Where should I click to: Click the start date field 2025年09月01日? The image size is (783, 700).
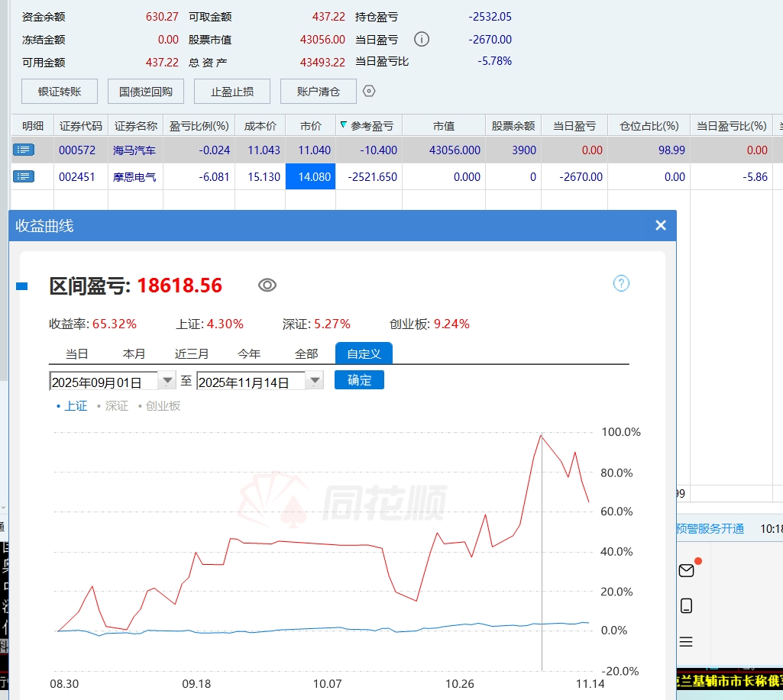click(104, 382)
